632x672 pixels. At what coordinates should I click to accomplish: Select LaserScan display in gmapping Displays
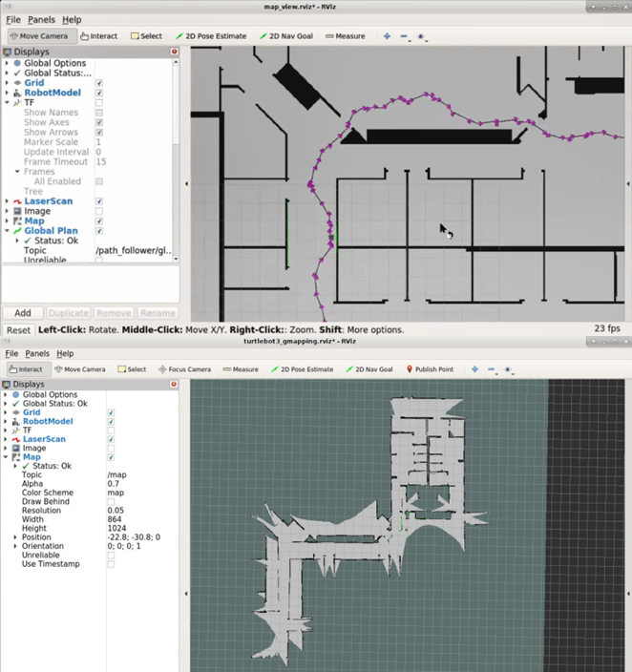pyautogui.click(x=44, y=439)
